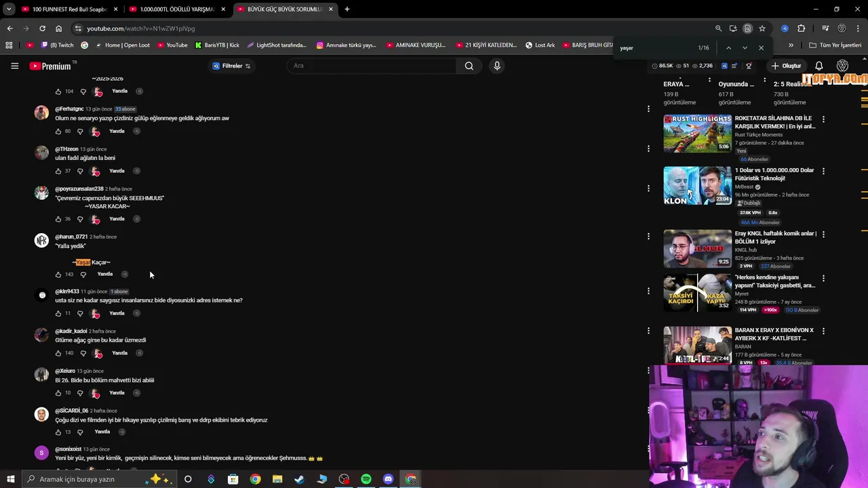The height and width of the screenshot is (488, 868).
Task: Open Home | Open Loot bookmark
Action: click(122, 45)
